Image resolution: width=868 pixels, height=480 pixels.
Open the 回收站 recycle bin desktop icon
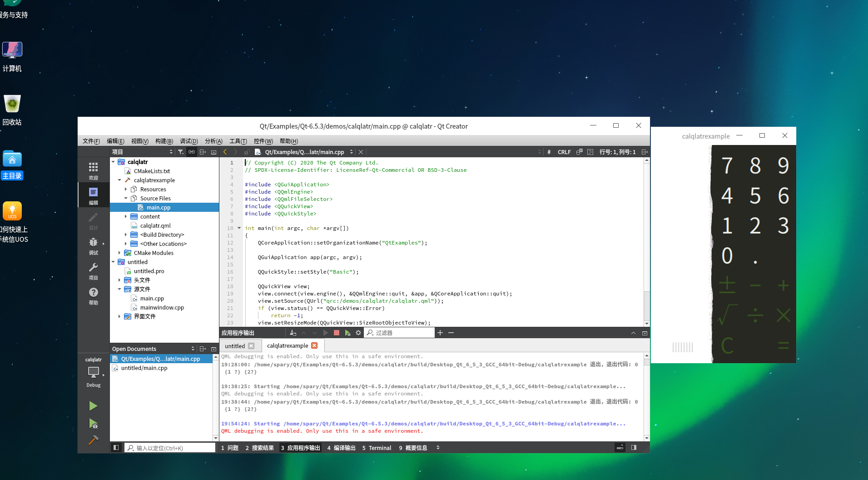pyautogui.click(x=12, y=110)
